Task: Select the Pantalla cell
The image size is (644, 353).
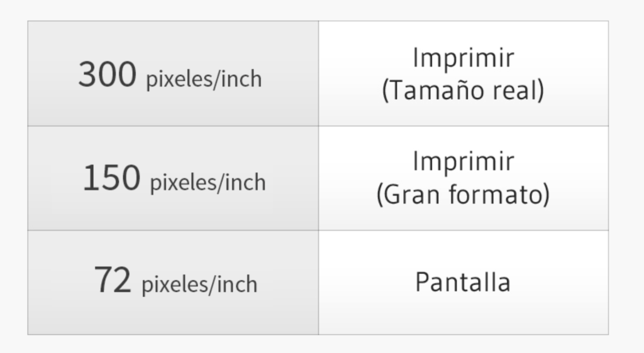Action: [x=463, y=282]
